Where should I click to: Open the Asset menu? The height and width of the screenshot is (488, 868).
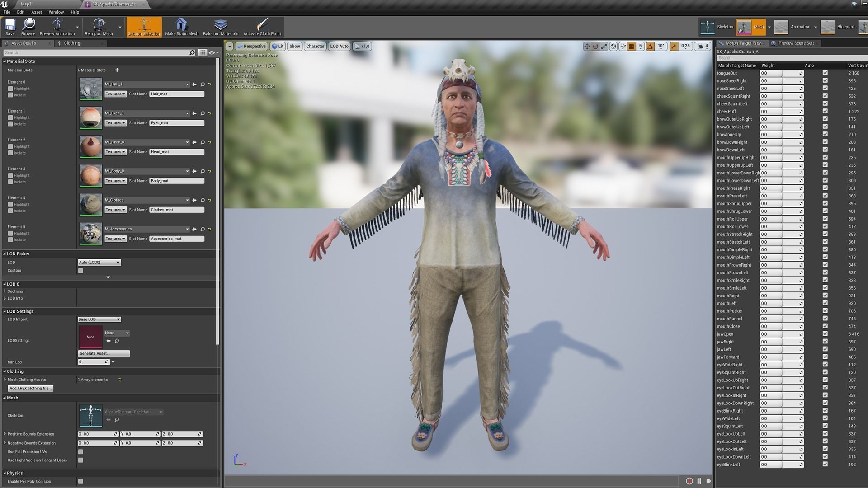[x=36, y=12]
